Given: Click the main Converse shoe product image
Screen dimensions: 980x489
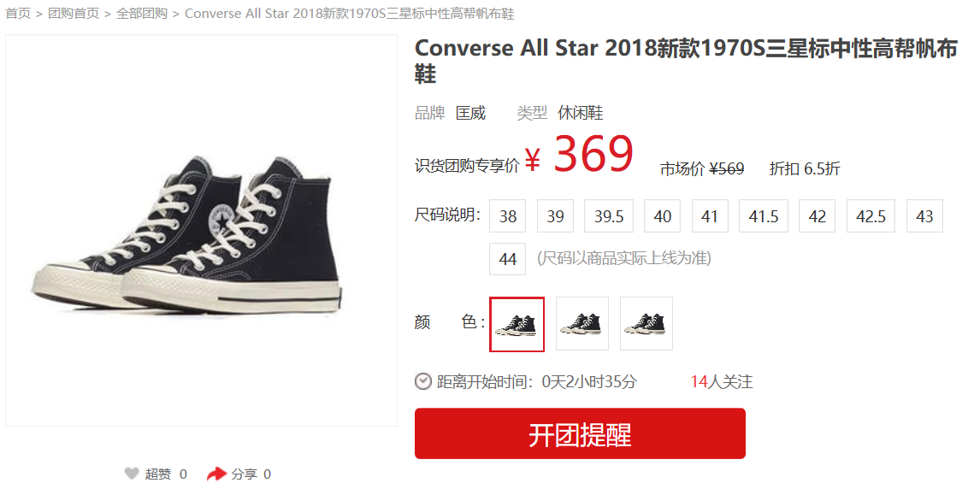Looking at the screenshot, I should [201, 231].
